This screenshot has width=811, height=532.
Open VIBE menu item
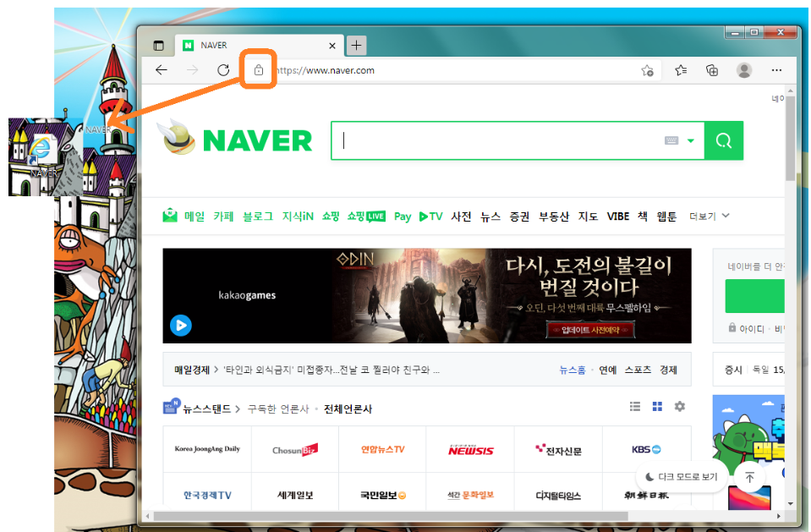pyautogui.click(x=618, y=216)
